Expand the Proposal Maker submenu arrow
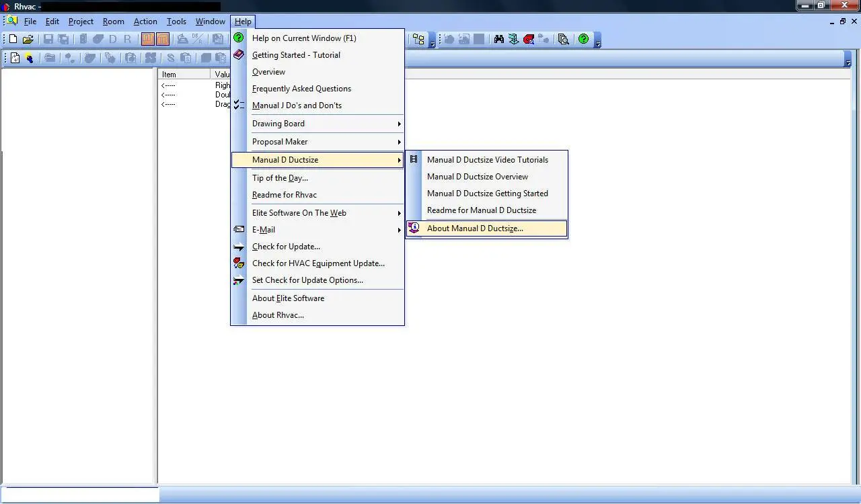861x504 pixels. [399, 142]
